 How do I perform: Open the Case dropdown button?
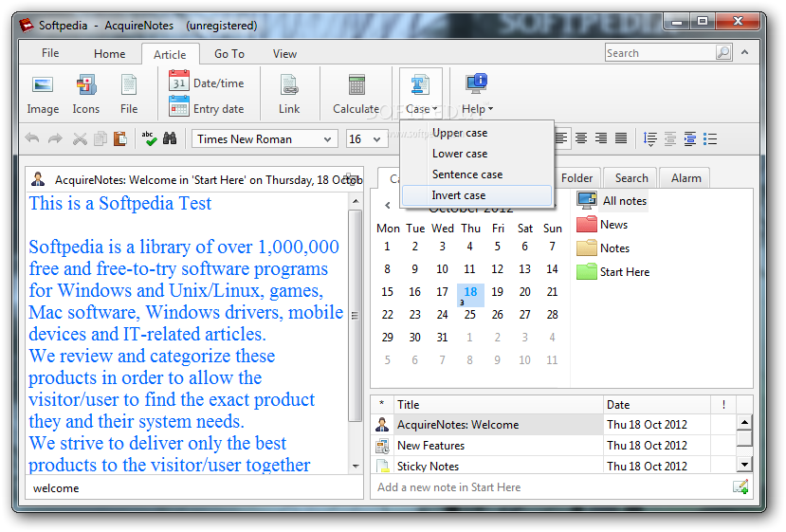tap(421, 94)
